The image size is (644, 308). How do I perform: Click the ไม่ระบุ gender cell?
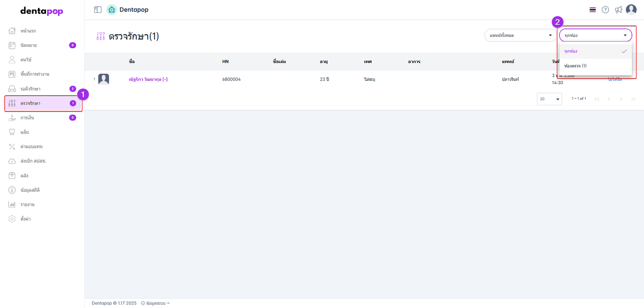(369, 79)
